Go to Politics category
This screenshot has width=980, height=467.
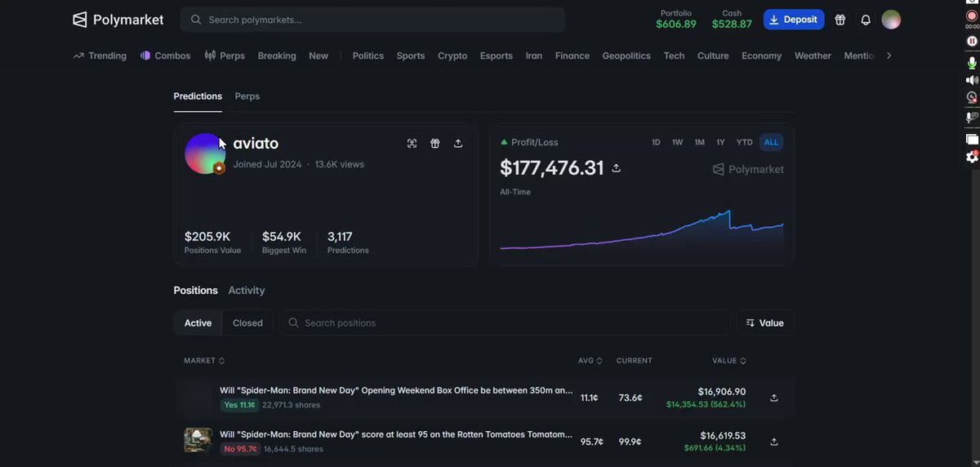(x=368, y=56)
